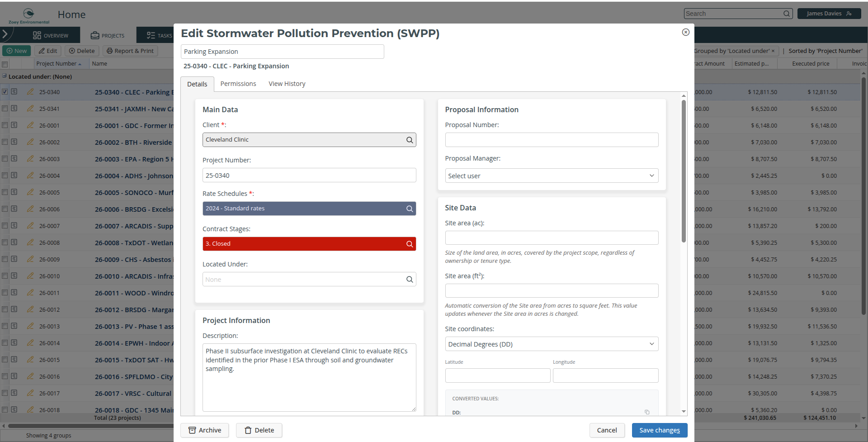The width and height of the screenshot is (868, 442).
Task: Check the 26-0004 row checkbox
Action: pyautogui.click(x=5, y=176)
